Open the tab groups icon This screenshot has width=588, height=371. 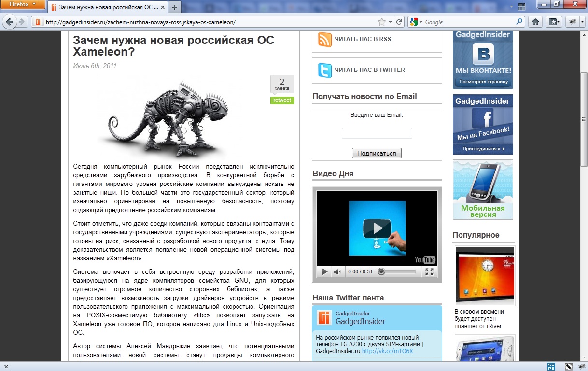pyautogui.click(x=521, y=7)
